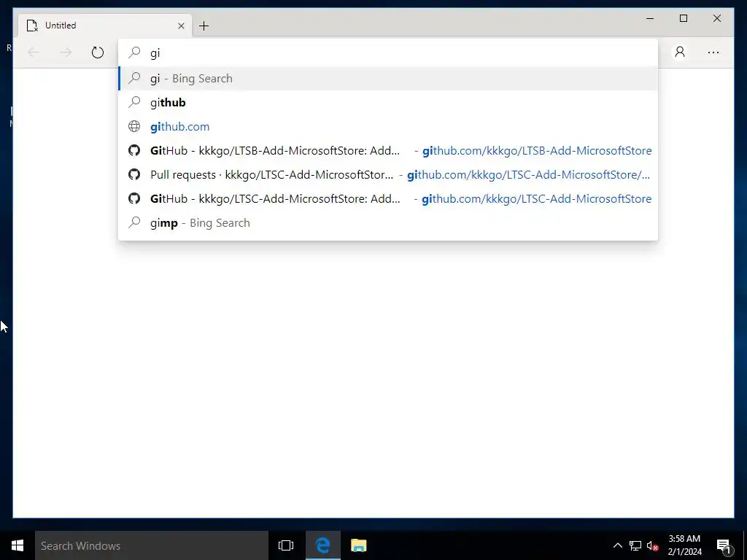Click the Forward arrow in the browser
The width and height of the screenshot is (747, 560).
pos(65,52)
